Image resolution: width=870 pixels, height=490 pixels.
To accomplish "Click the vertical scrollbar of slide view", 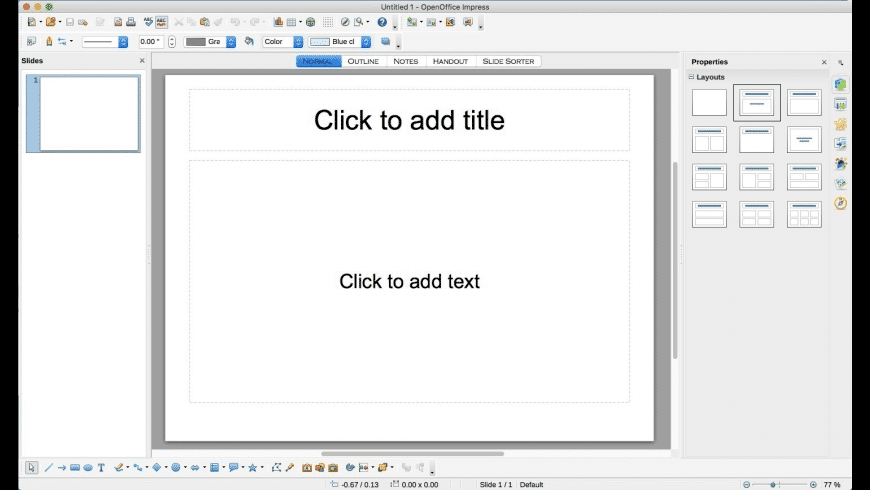I will point(675,261).
